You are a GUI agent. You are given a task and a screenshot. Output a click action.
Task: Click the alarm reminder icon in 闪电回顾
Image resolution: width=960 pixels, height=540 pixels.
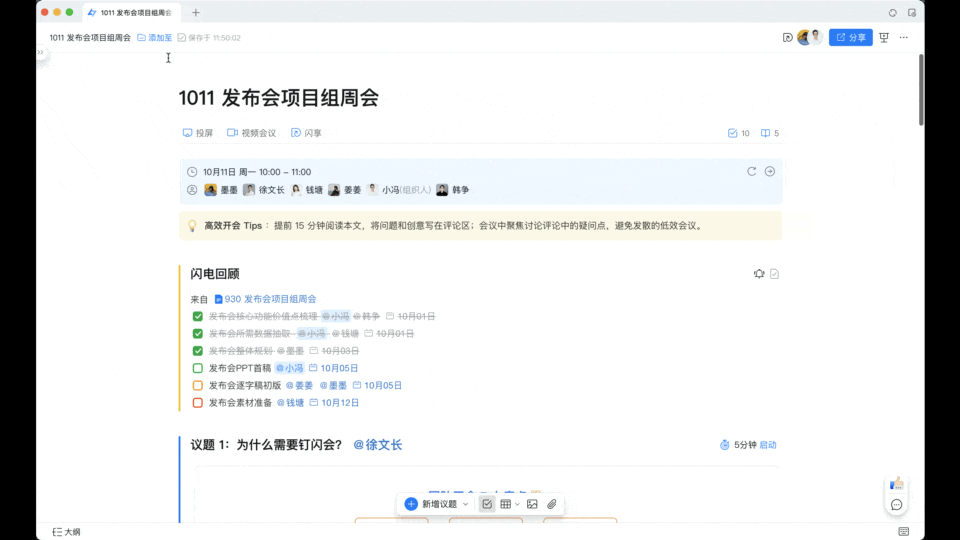coord(759,274)
